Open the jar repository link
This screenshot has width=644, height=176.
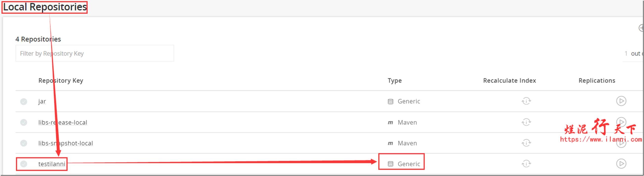(42, 101)
